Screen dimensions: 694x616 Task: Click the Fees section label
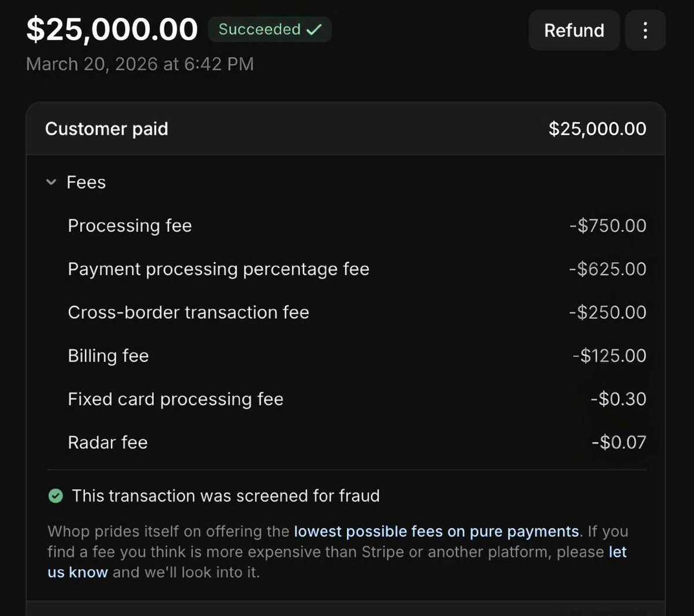pos(86,182)
